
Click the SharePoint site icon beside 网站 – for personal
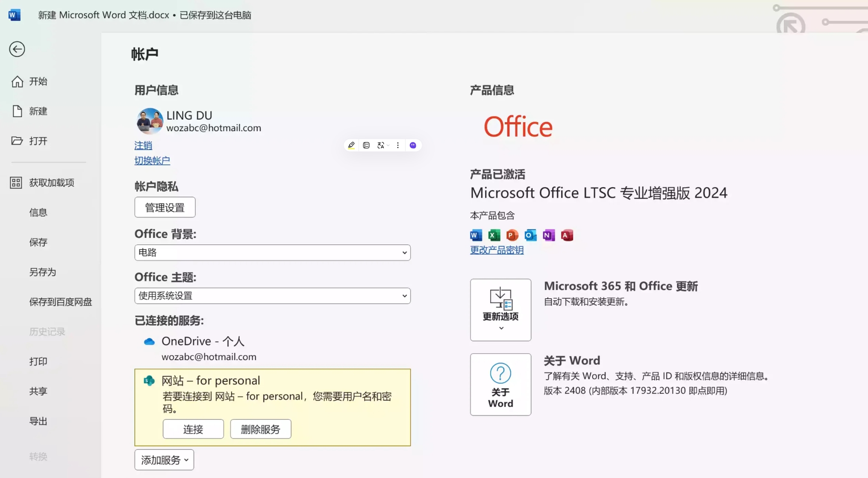tap(149, 380)
